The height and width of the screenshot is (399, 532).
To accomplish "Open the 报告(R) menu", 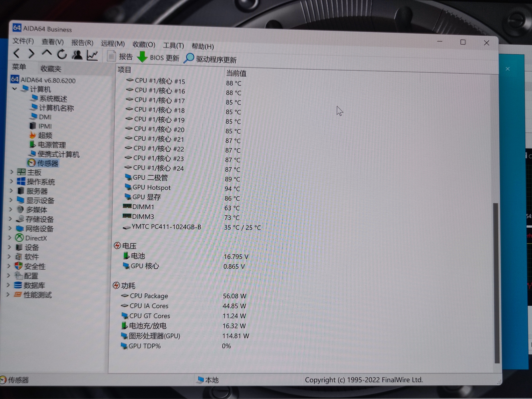I will click(82, 43).
